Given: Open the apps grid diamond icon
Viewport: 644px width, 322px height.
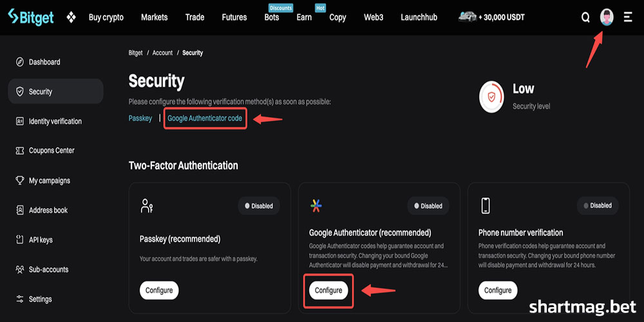Looking at the screenshot, I should point(71,17).
